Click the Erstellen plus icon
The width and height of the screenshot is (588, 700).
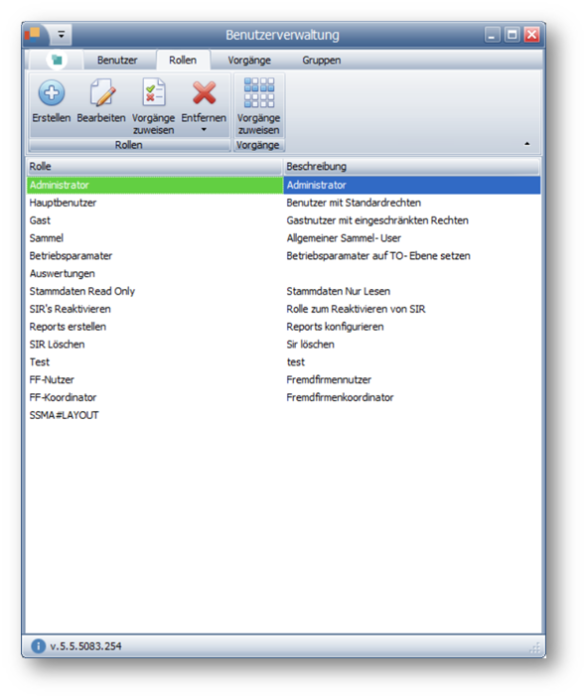coord(52,93)
